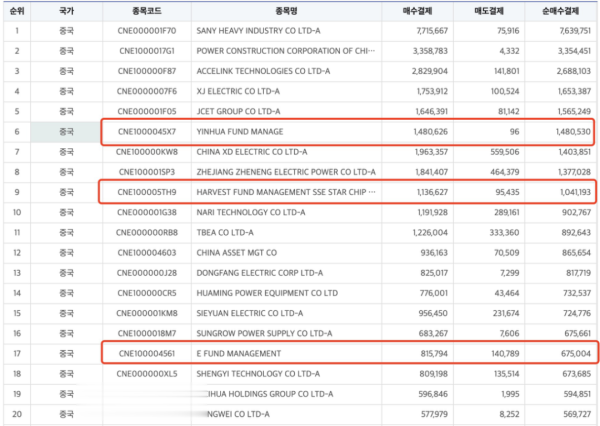Select E FUND MANAGEMENT row name

click(239, 354)
